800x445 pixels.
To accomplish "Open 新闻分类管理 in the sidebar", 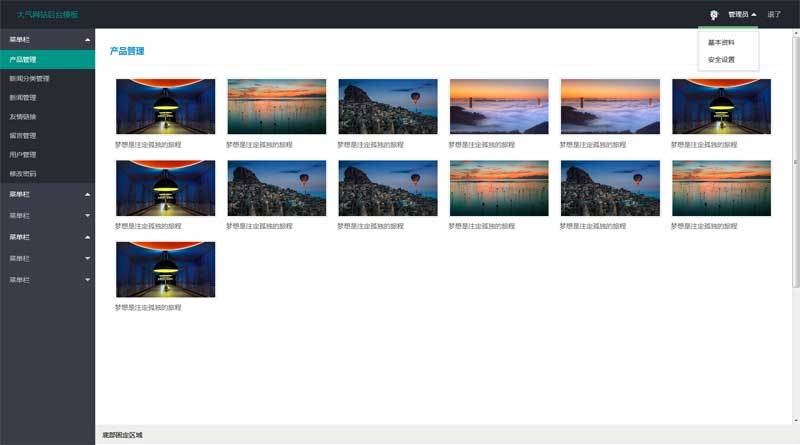I will pos(29,78).
